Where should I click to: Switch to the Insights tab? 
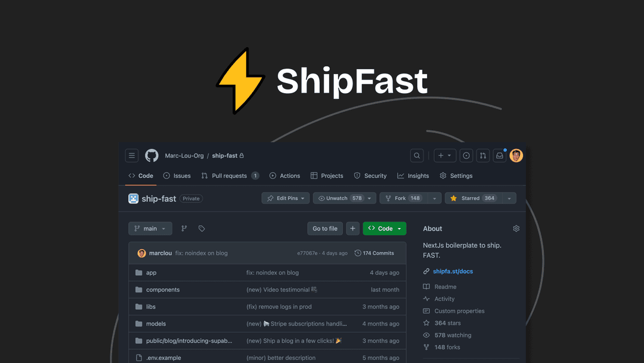[x=413, y=176]
